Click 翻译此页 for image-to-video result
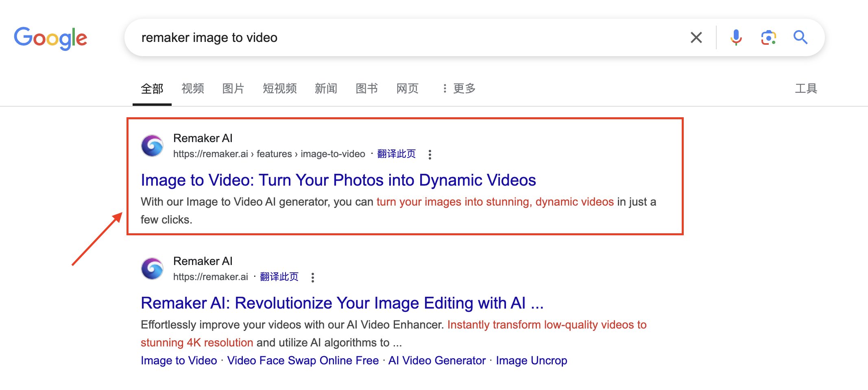The width and height of the screenshot is (868, 390). 397,154
